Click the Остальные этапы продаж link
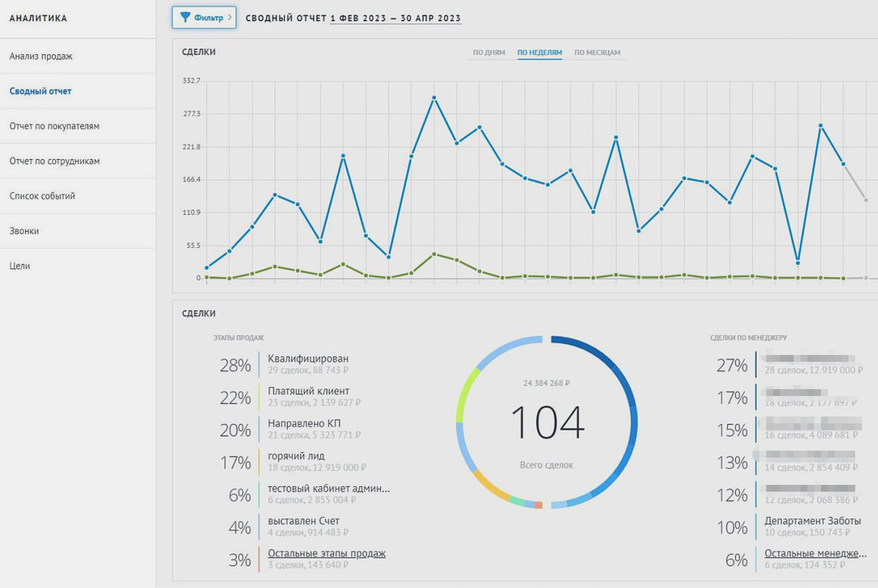 (327, 553)
